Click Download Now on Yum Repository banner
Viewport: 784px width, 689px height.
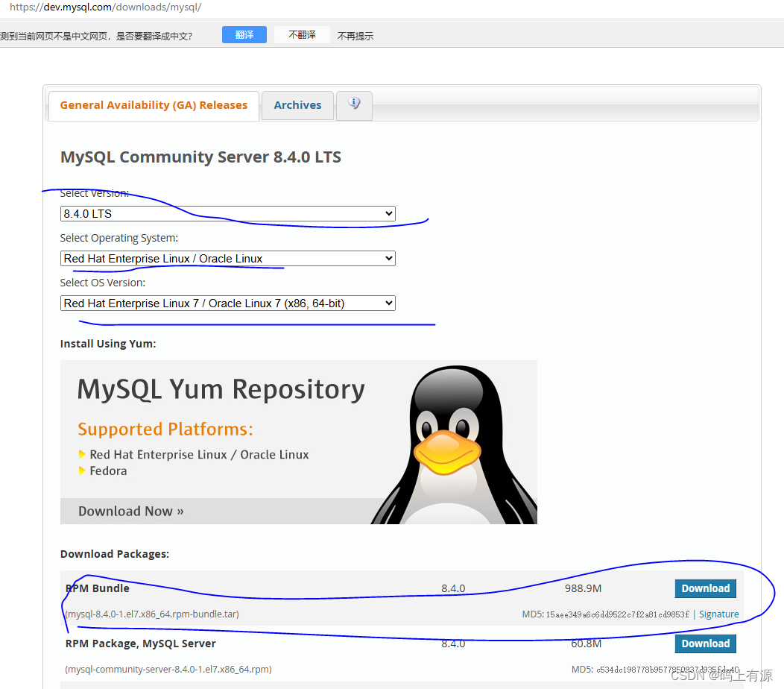[x=131, y=511]
